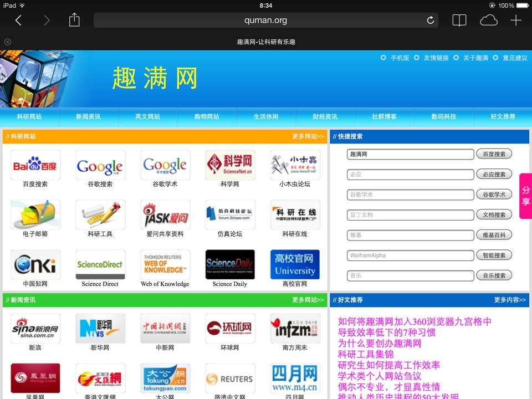Viewport: 532px width, 399px height.
Task: Open the infzm 南方周末 tile
Action: tap(295, 329)
